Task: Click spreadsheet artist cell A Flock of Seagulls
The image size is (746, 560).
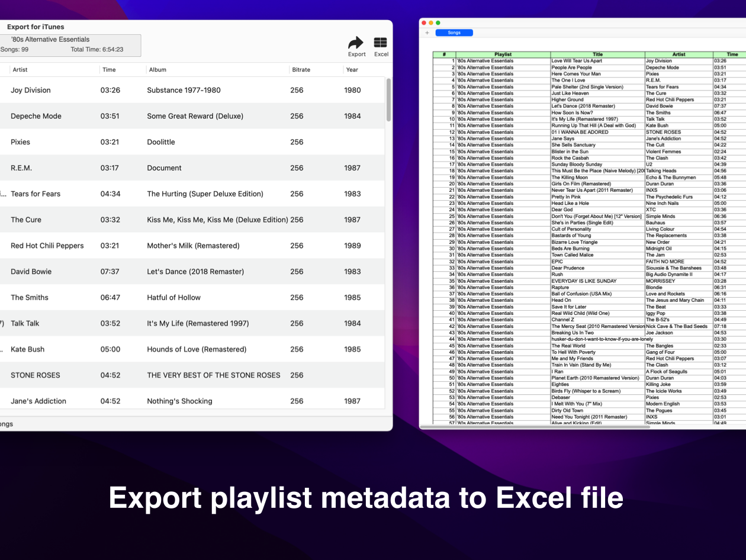Action: (679, 372)
